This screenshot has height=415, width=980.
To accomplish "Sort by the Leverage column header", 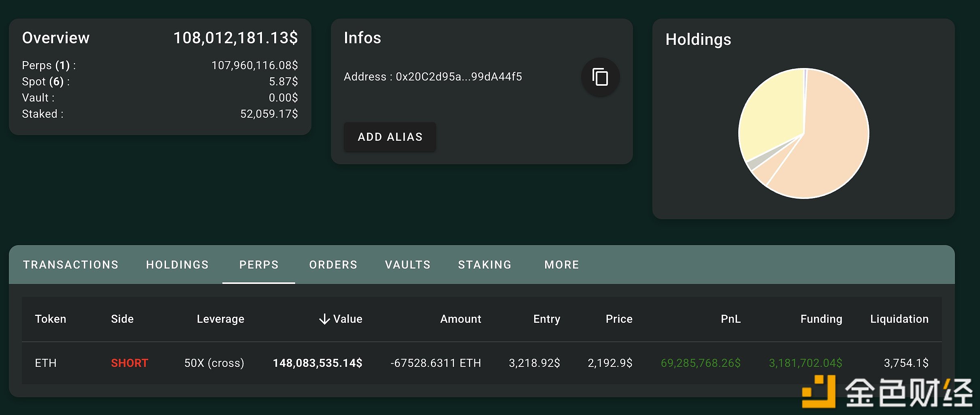I will (x=220, y=319).
